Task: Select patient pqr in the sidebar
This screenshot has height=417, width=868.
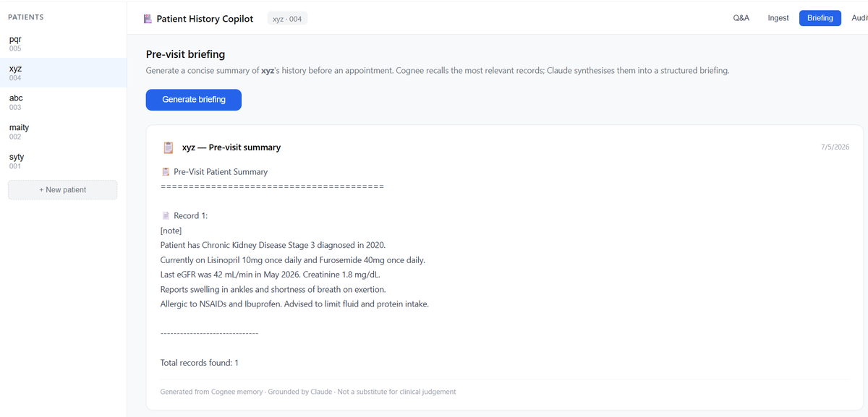Action: click(x=64, y=43)
